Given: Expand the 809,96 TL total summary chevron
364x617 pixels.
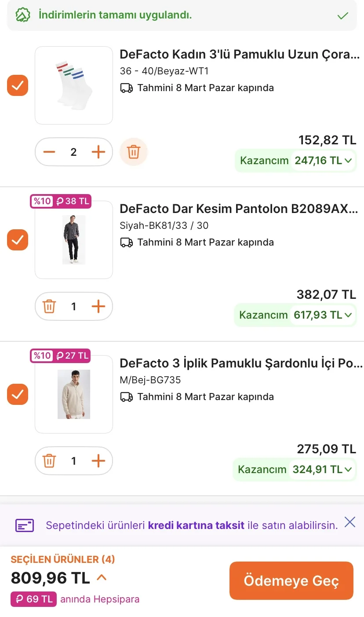Looking at the screenshot, I should 102,577.
